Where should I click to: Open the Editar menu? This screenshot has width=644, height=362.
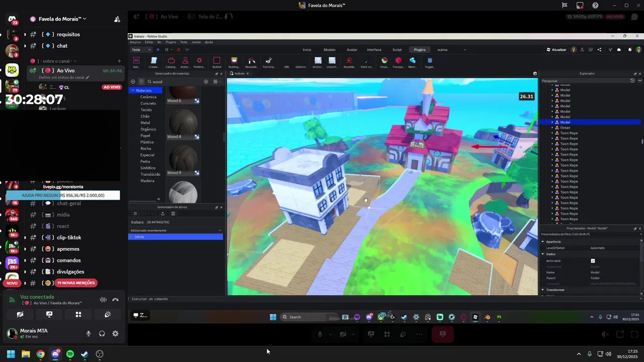(149, 42)
